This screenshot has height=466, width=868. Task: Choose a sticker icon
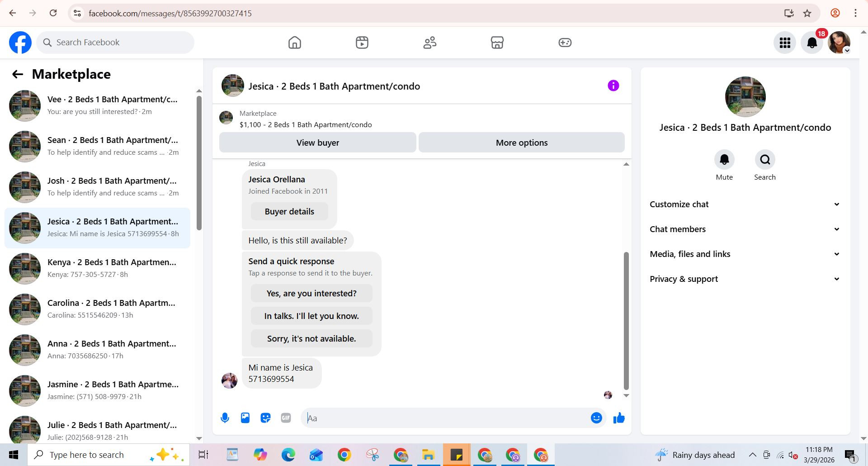pyautogui.click(x=265, y=418)
